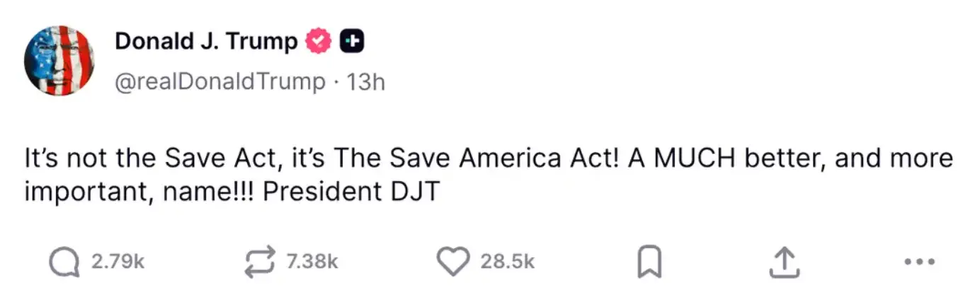
Task: Open the three-dot more options menu
Action: [x=920, y=262]
